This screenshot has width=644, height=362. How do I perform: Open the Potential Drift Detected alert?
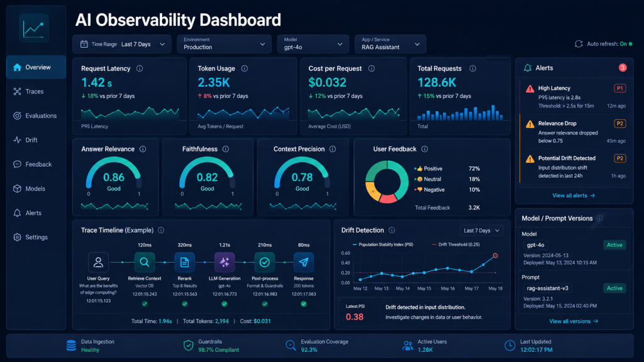pos(575,167)
